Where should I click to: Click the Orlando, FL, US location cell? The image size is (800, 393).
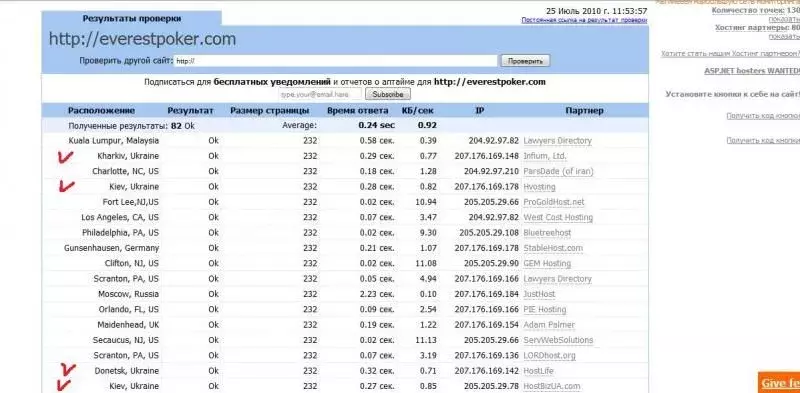point(130,309)
